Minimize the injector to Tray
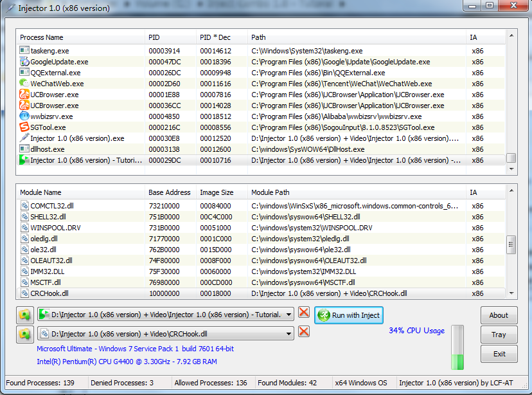Viewport: 532px width, 395px height. point(499,335)
